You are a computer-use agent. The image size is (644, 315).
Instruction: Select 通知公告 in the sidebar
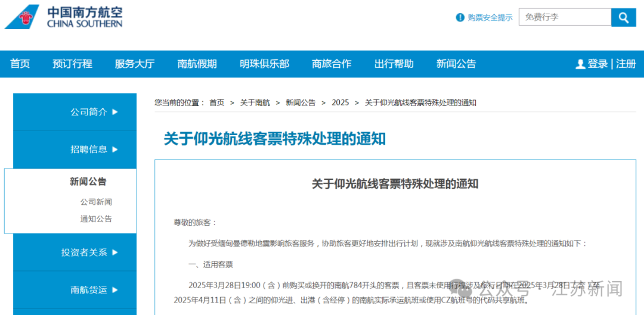pos(96,219)
